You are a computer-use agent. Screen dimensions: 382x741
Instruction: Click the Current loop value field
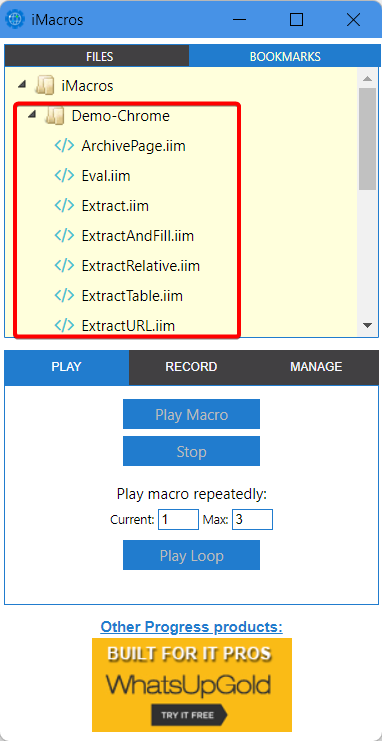178,519
